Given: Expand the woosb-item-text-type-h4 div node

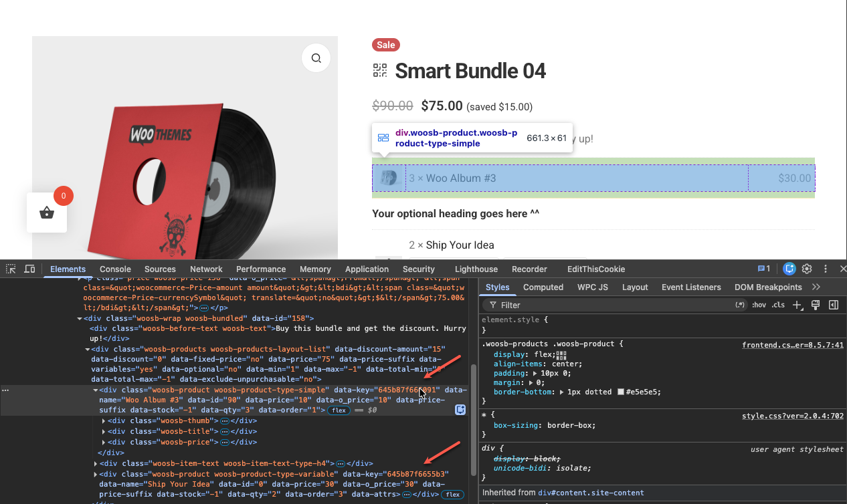Looking at the screenshot, I should pos(96,463).
